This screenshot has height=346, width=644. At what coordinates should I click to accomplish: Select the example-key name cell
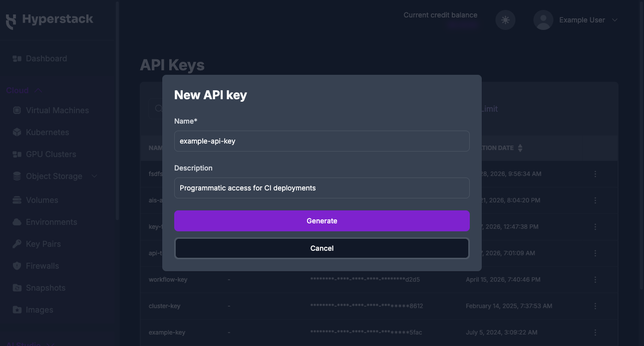coord(167,332)
